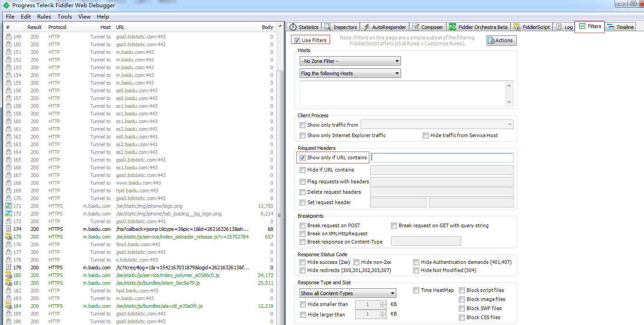This screenshot has width=644, height=325.
Task: Click the Actions button
Action: (x=501, y=40)
